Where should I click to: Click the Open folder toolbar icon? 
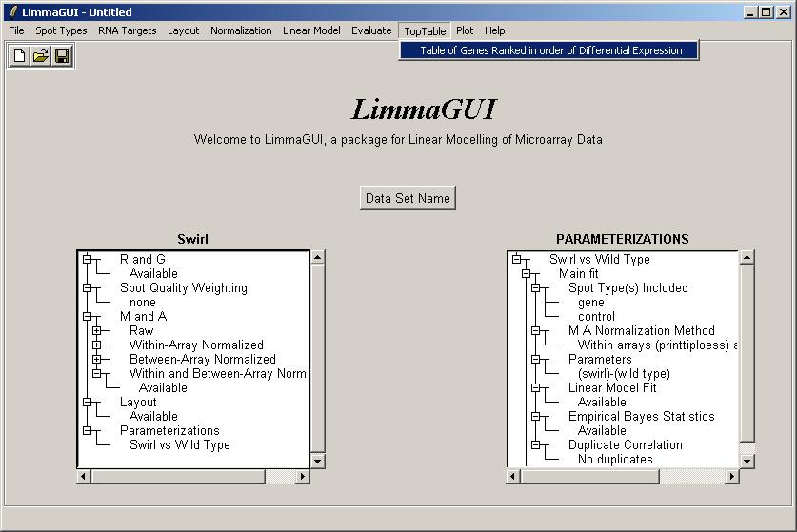click(41, 56)
